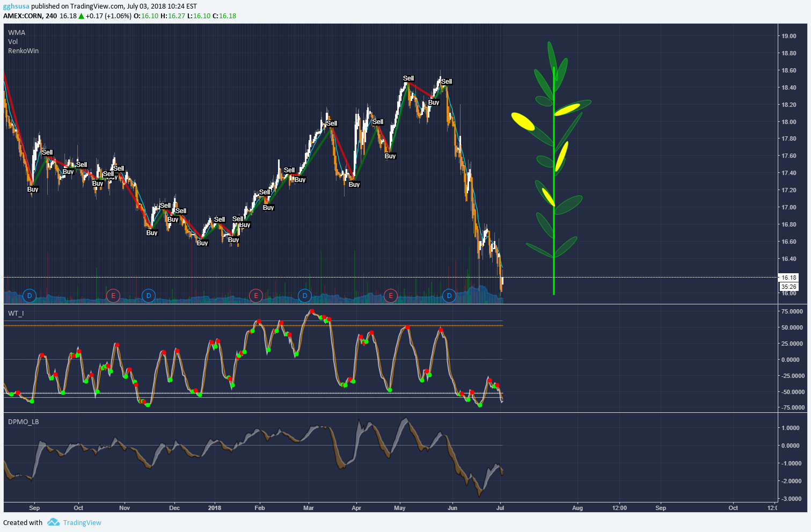Click the AMEX:CORN, 240 symbol title
Screen dimensions: 811x532
[x=30, y=16]
